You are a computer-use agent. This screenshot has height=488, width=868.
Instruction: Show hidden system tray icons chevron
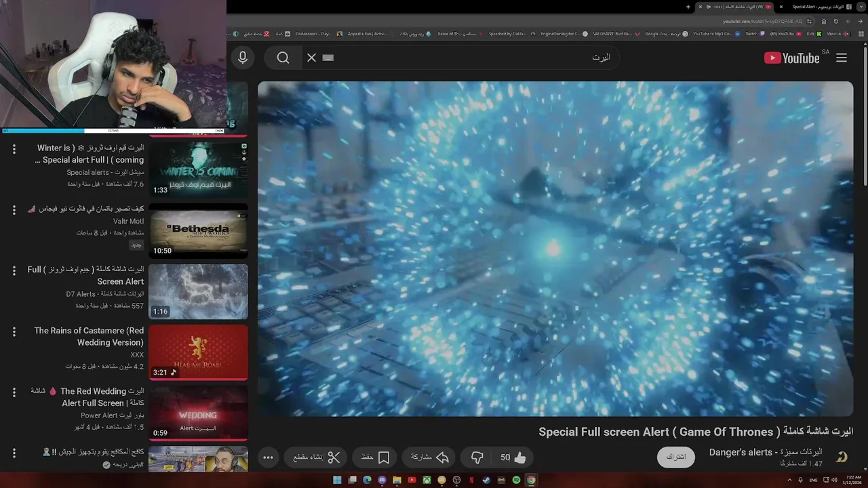[791, 480]
